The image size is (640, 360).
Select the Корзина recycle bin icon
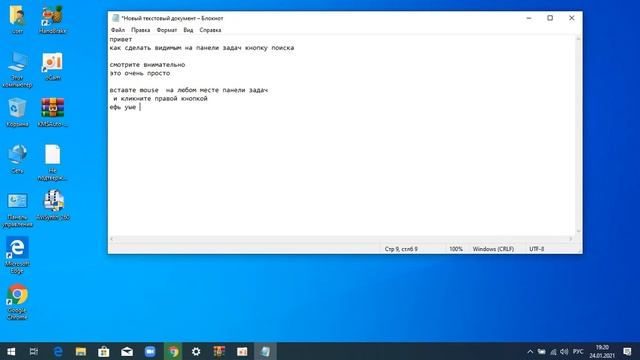click(17, 113)
